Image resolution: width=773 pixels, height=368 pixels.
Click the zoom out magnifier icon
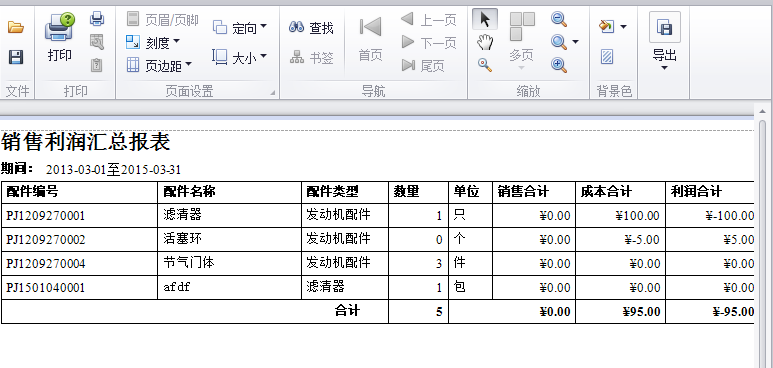coord(559,19)
